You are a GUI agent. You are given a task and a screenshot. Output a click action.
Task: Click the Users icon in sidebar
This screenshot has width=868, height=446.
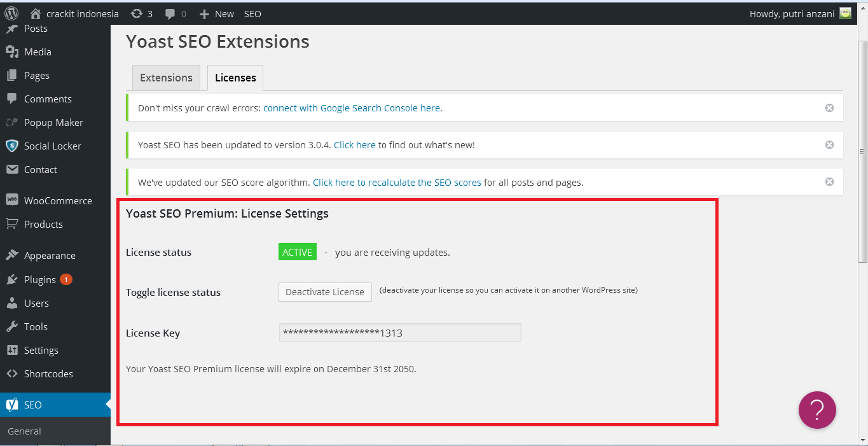click(x=11, y=303)
